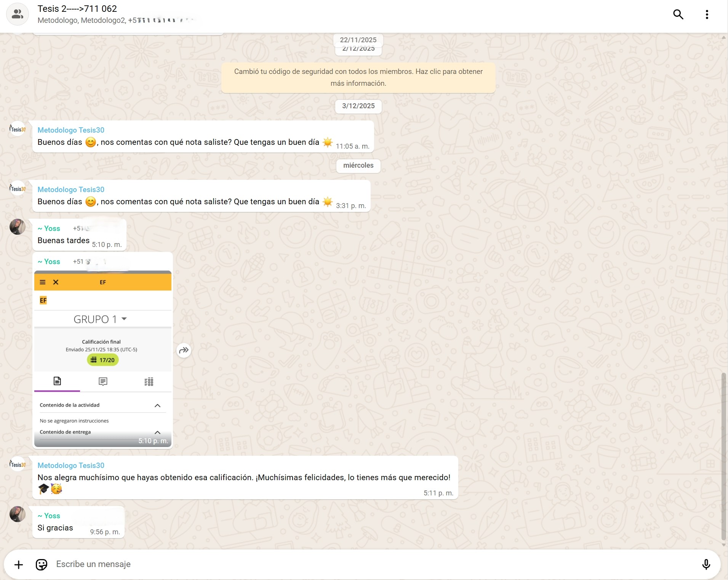This screenshot has height=580, width=728.
Task: Click '~ Yoss' name above 'Buenas tardes'
Action: coord(49,228)
